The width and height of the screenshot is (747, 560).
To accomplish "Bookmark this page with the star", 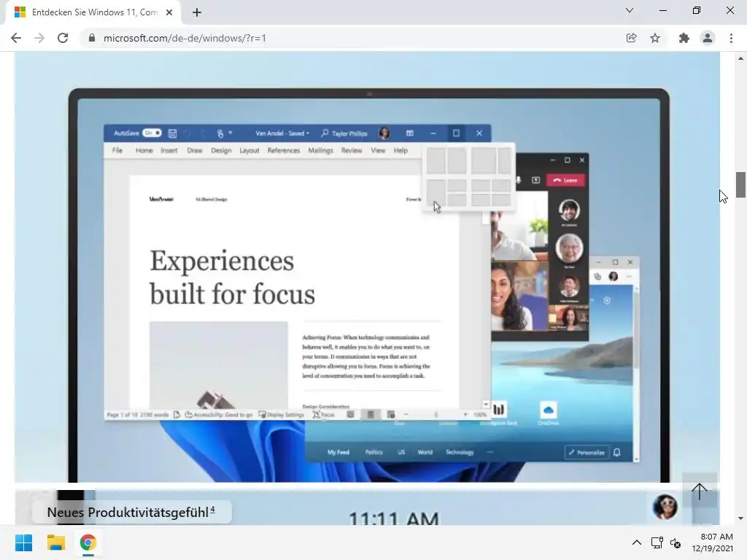I will point(655,38).
